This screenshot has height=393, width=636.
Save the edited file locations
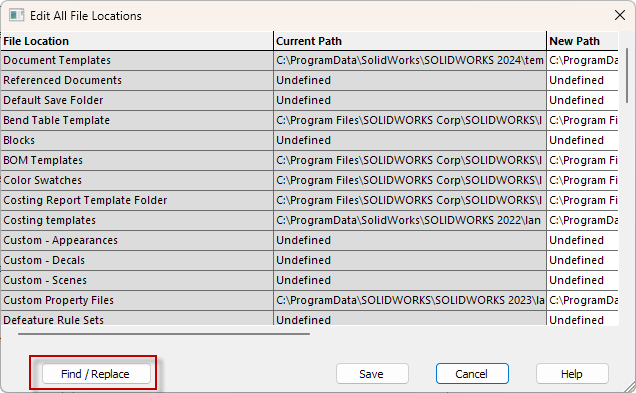[372, 374]
